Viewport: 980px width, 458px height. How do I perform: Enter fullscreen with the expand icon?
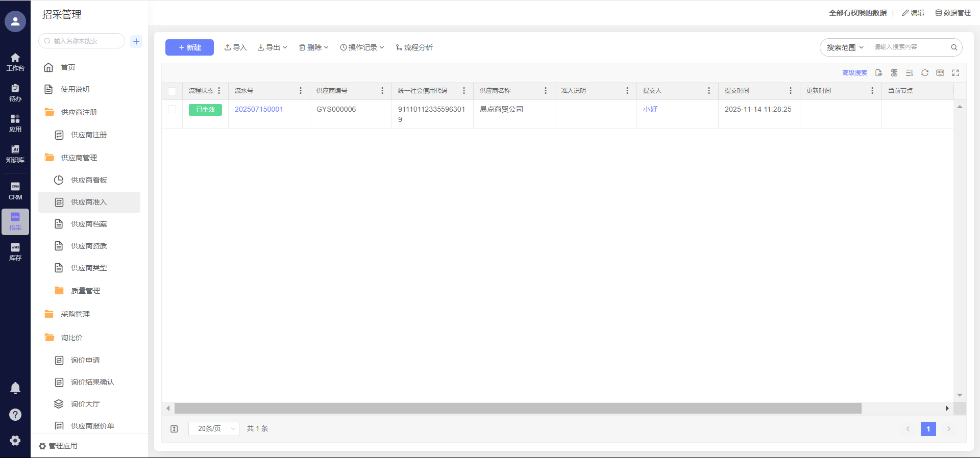pyautogui.click(x=955, y=73)
